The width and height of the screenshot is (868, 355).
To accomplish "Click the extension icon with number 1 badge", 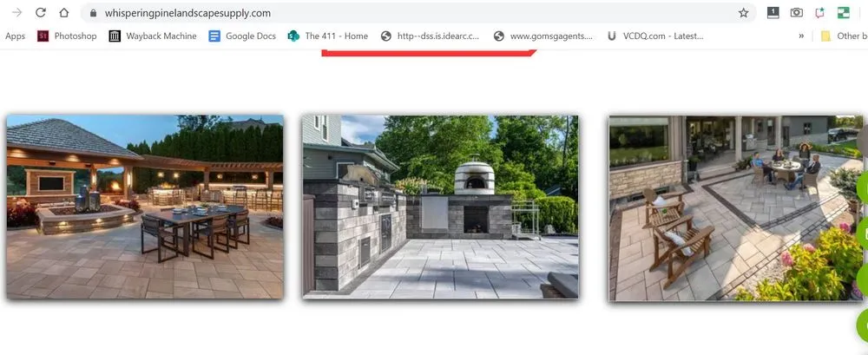I will point(773,13).
